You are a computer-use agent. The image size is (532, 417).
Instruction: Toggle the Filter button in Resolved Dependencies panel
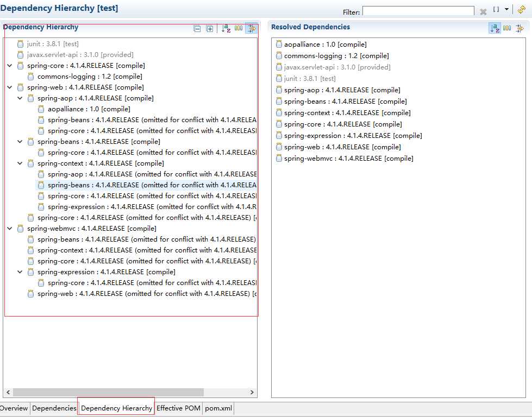click(520, 28)
